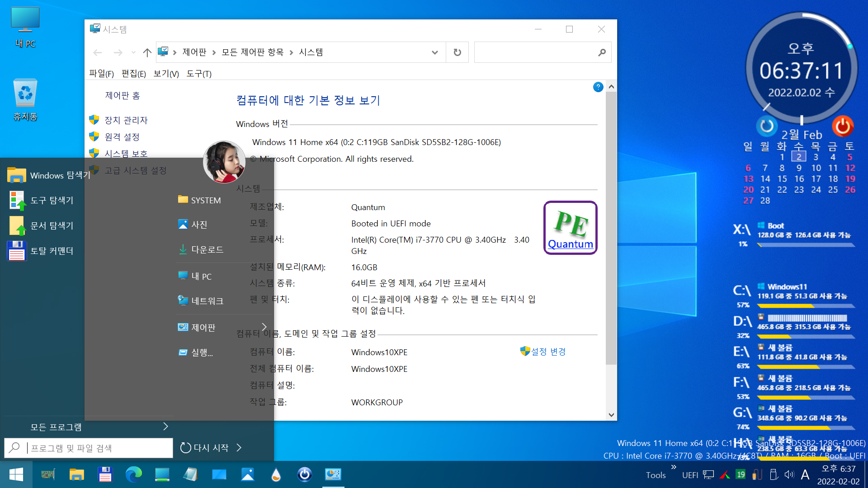This screenshot has height=488, width=868.
Task: Open 네트워크 in start menu
Action: click(201, 301)
